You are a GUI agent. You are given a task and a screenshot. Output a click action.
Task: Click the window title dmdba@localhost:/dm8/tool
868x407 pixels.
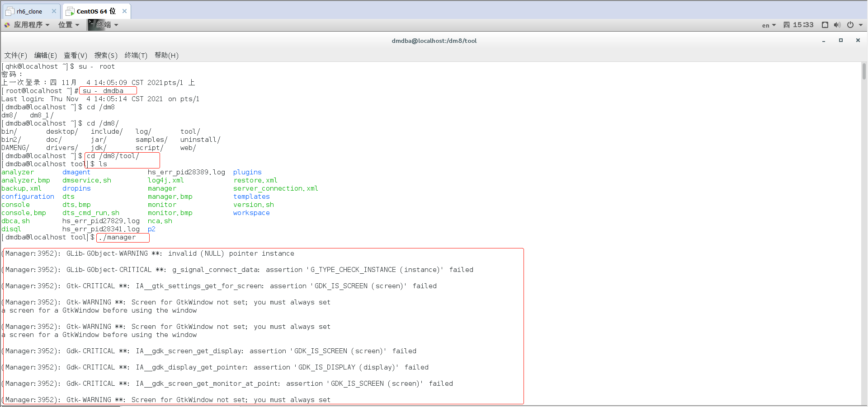click(434, 41)
